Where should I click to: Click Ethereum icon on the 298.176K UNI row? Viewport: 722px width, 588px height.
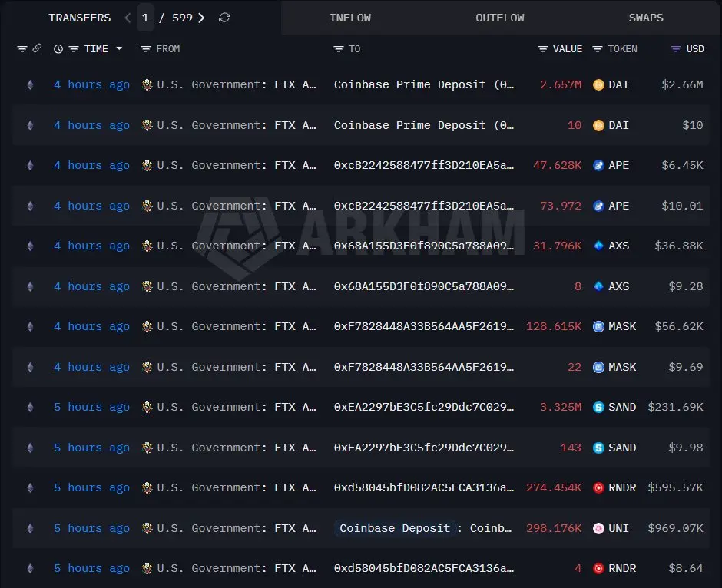[x=31, y=528]
